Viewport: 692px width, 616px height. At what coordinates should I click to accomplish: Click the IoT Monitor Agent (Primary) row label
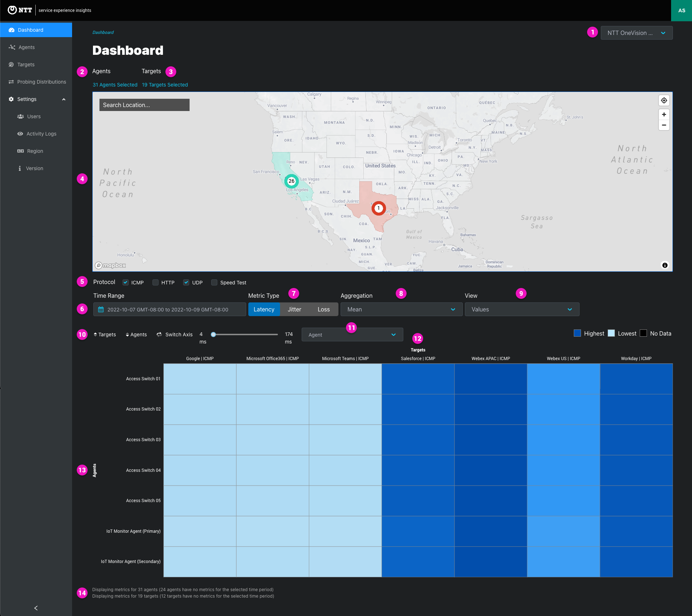point(133,531)
